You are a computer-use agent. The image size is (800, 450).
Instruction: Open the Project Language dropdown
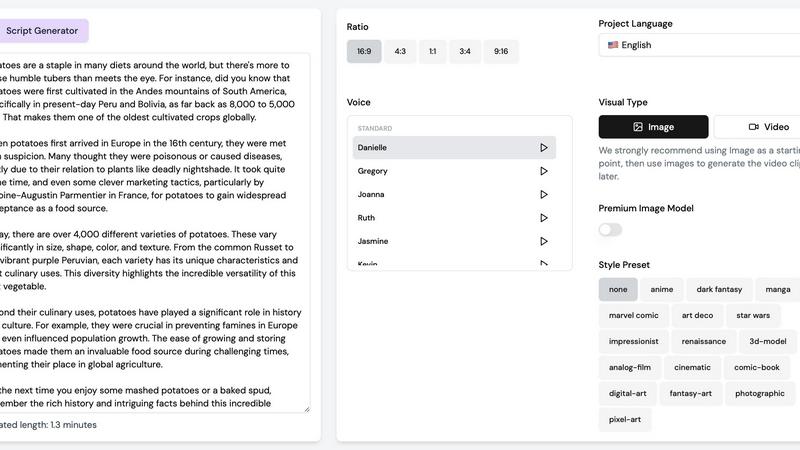[x=700, y=45]
